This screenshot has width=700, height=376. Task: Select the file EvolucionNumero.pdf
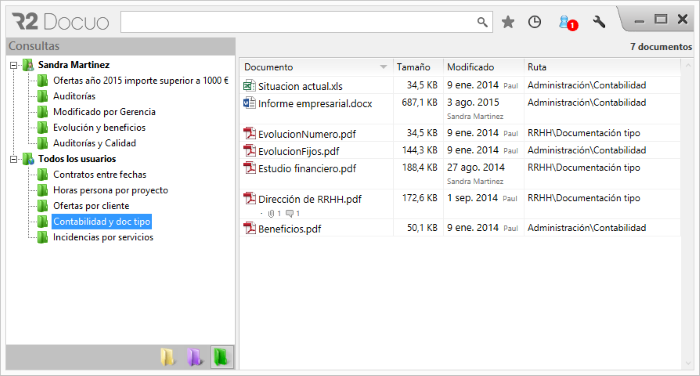click(307, 134)
